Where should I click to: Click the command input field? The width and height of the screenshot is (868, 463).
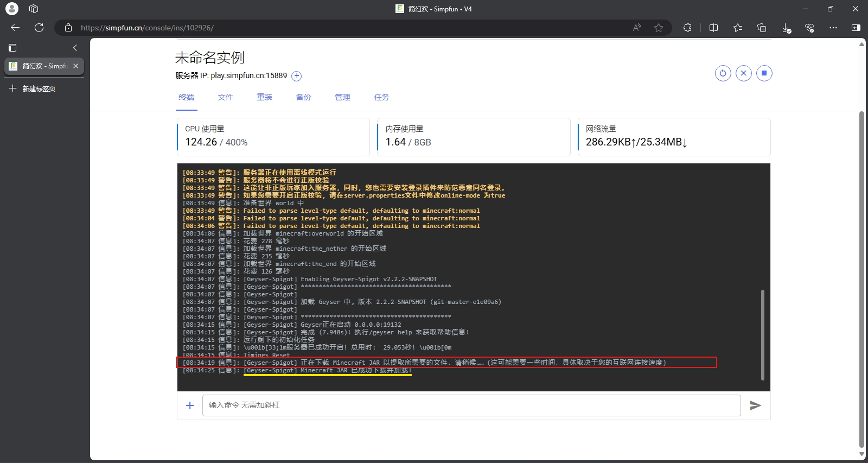tap(471, 405)
